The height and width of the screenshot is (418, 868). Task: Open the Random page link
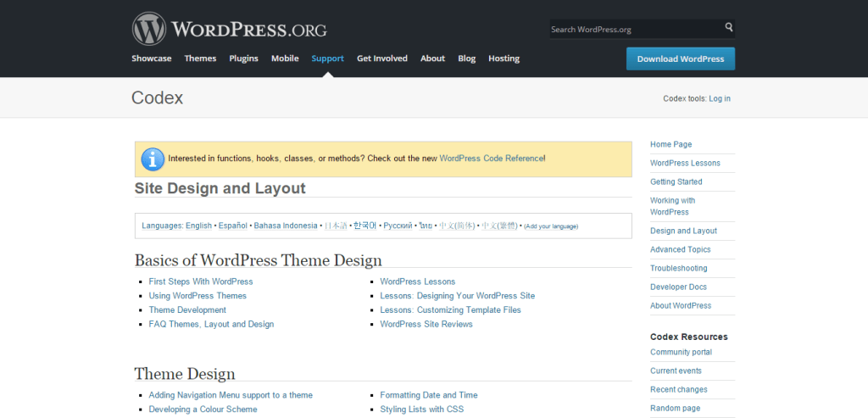(x=676, y=408)
